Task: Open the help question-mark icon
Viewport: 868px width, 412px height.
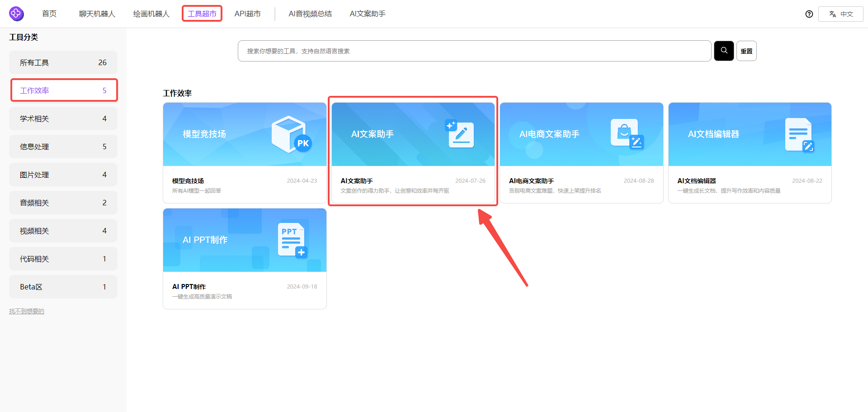Action: tap(809, 14)
